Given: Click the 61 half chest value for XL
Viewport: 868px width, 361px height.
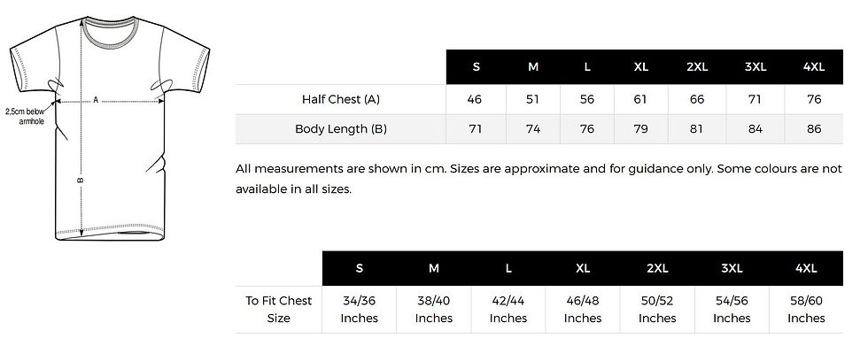Looking at the screenshot, I should 640,99.
